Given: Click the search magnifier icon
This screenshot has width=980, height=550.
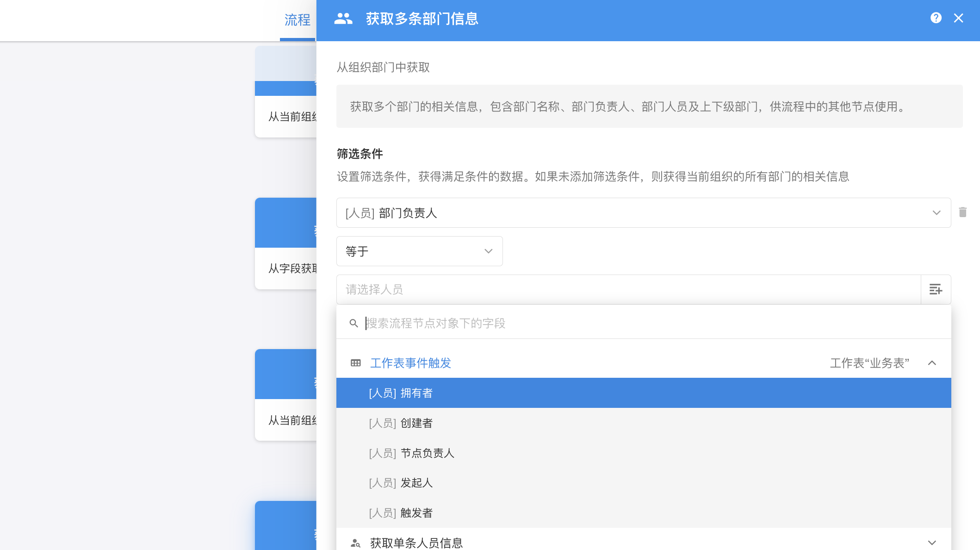Looking at the screenshot, I should [x=354, y=323].
